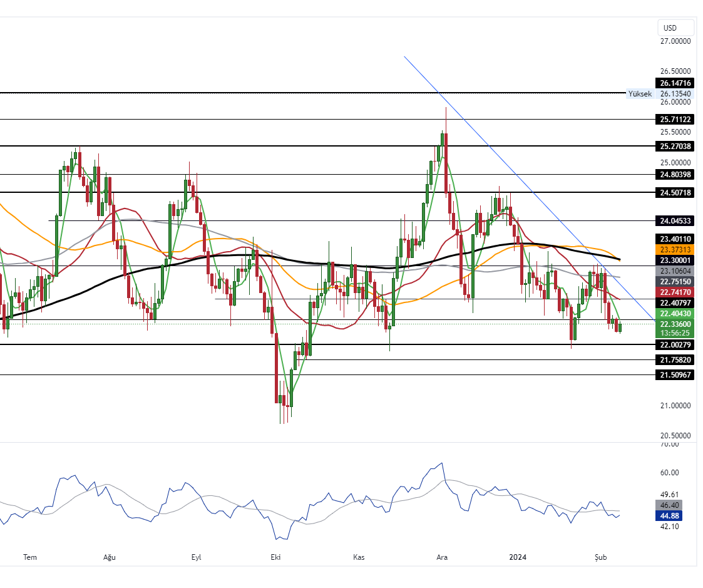Select the 21.50967 price level label
This screenshot has height=588, width=703.
click(x=675, y=374)
